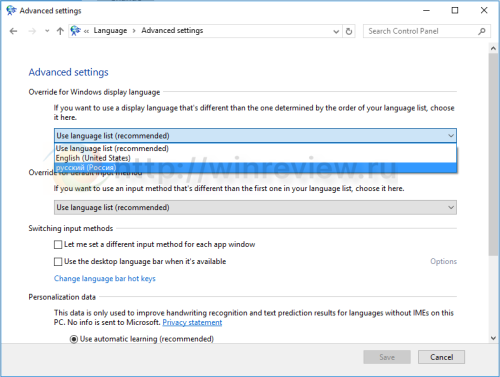Click 'Personalization data' section label
The image size is (500, 377).
(x=62, y=297)
